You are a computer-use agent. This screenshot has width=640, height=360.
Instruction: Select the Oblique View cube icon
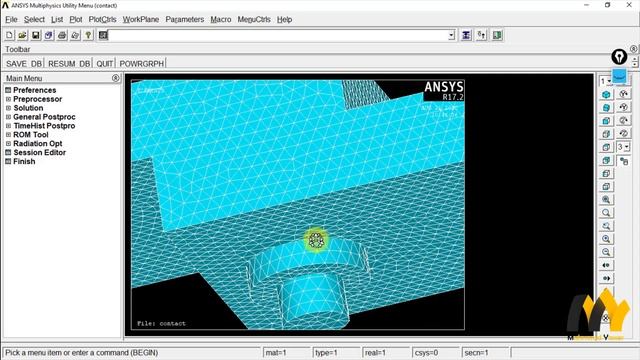point(606,108)
